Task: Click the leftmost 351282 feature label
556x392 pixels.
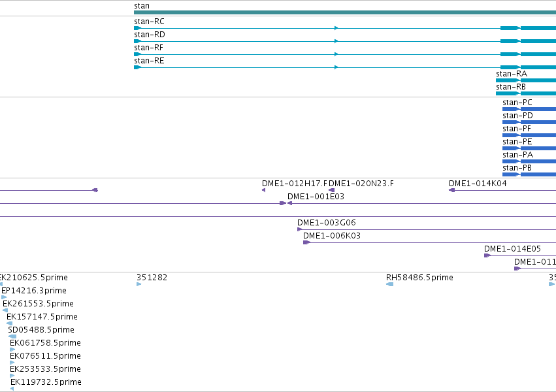Action: [152, 278]
